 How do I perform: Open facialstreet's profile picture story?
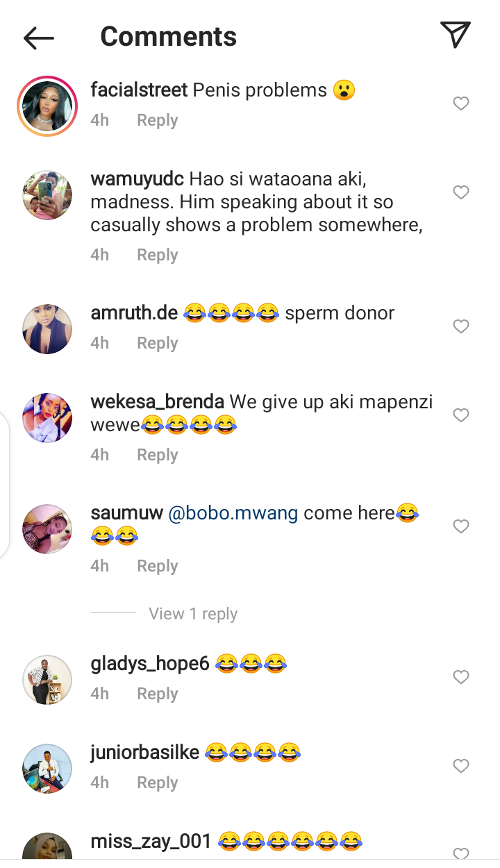tap(47, 106)
